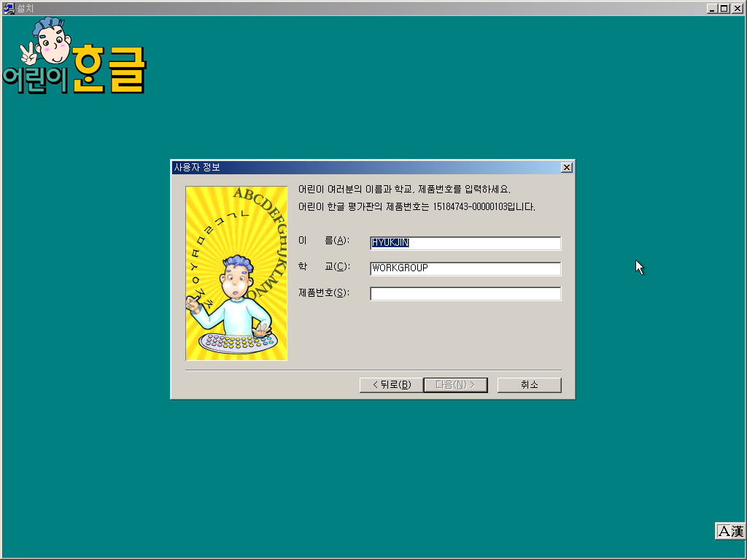The width and height of the screenshot is (747, 560).
Task: Click the 제품번호(S) label
Action: 324,293
